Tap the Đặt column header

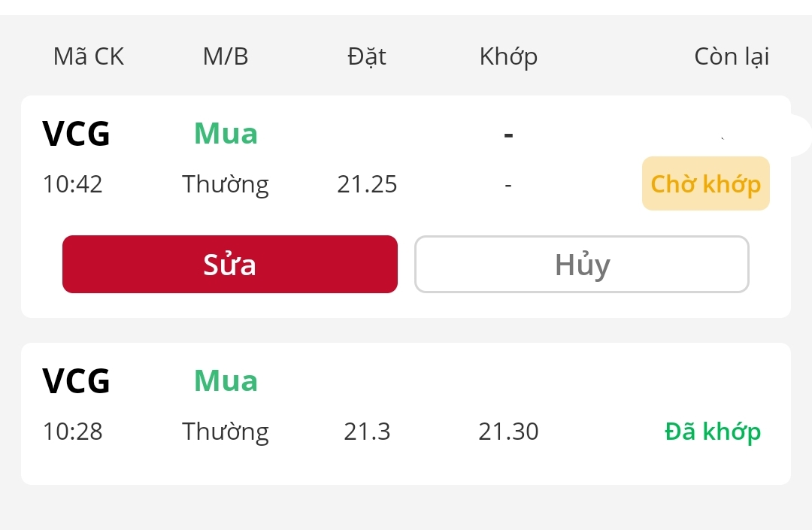point(367,56)
